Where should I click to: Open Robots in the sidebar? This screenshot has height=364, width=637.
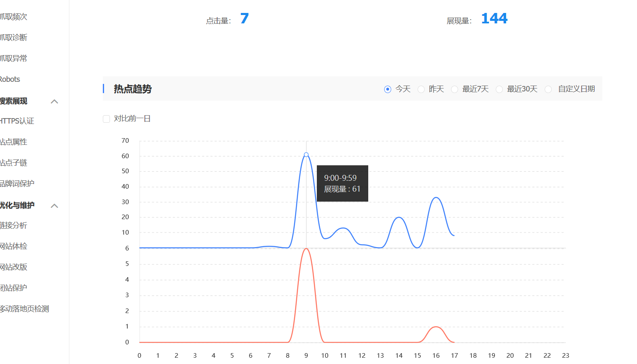click(10, 79)
